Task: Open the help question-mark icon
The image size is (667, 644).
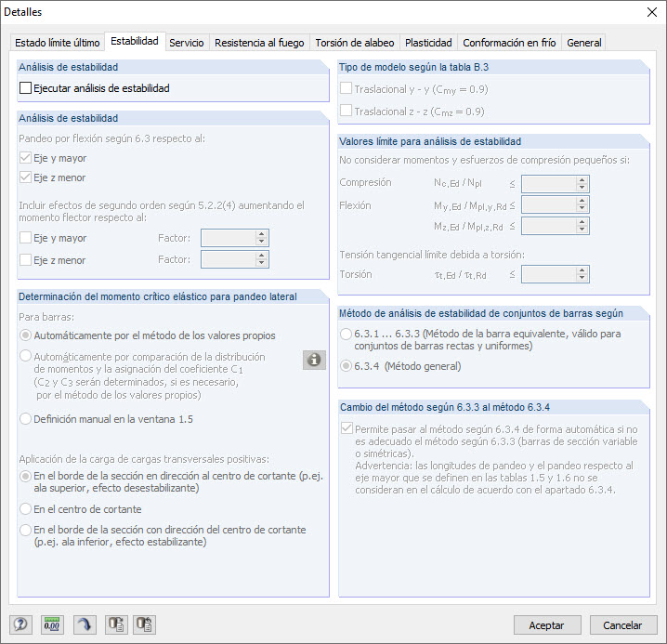Action: click(20, 624)
